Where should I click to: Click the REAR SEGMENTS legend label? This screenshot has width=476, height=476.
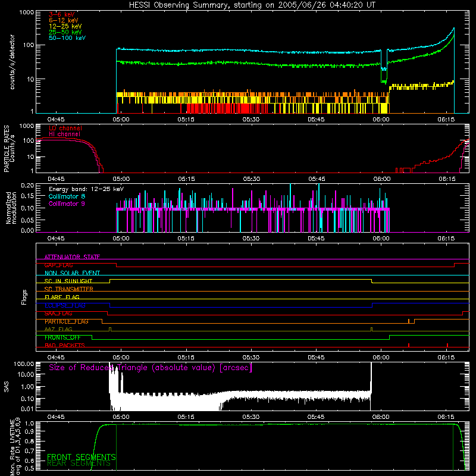click(x=79, y=464)
